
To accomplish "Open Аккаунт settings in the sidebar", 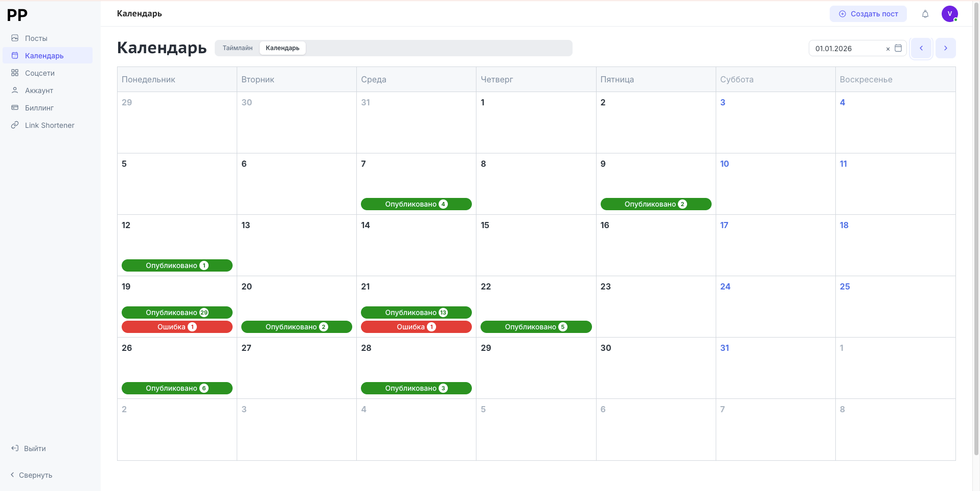I will tap(39, 91).
